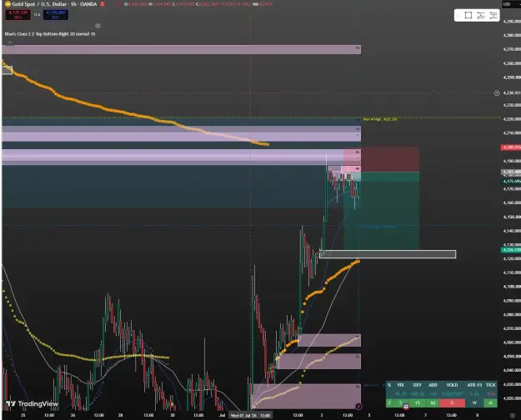This screenshot has width=521, height=420.
Task: Click the short position tool icon in floating toolbar
Action: 493,15
